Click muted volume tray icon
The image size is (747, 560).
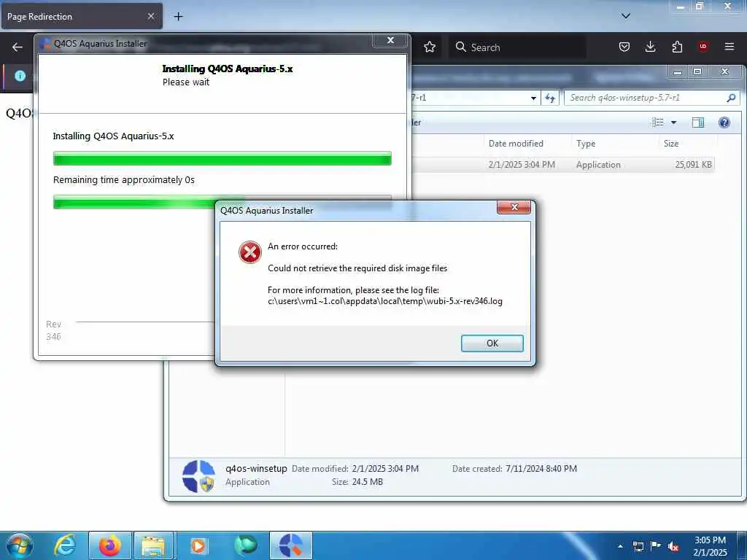coord(673,546)
